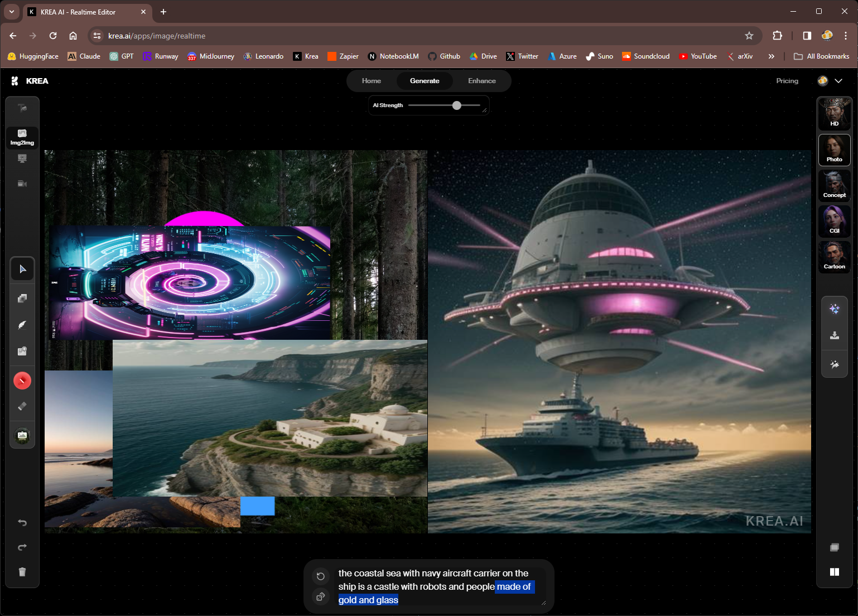The height and width of the screenshot is (616, 858).
Task: Download the generated image
Action: (x=835, y=335)
